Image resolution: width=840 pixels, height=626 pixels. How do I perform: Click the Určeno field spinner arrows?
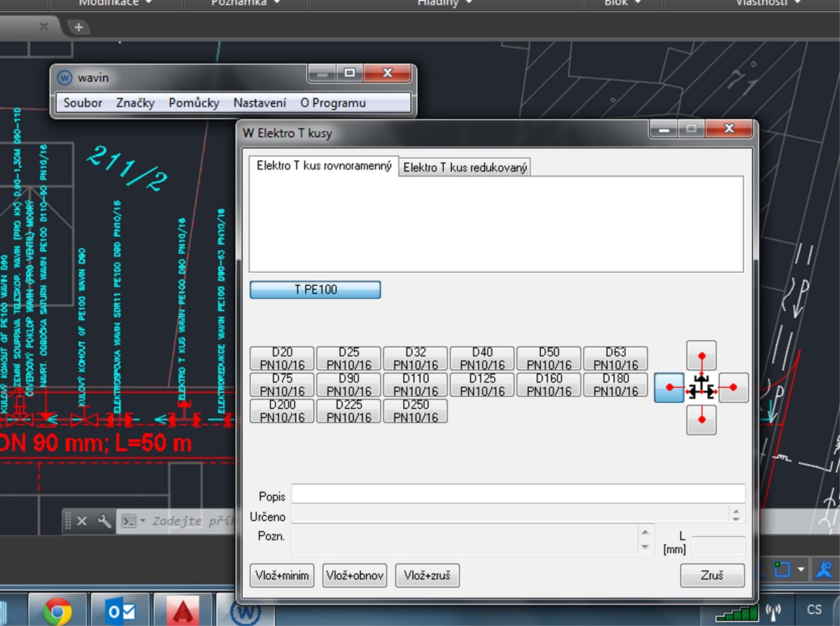point(736,514)
